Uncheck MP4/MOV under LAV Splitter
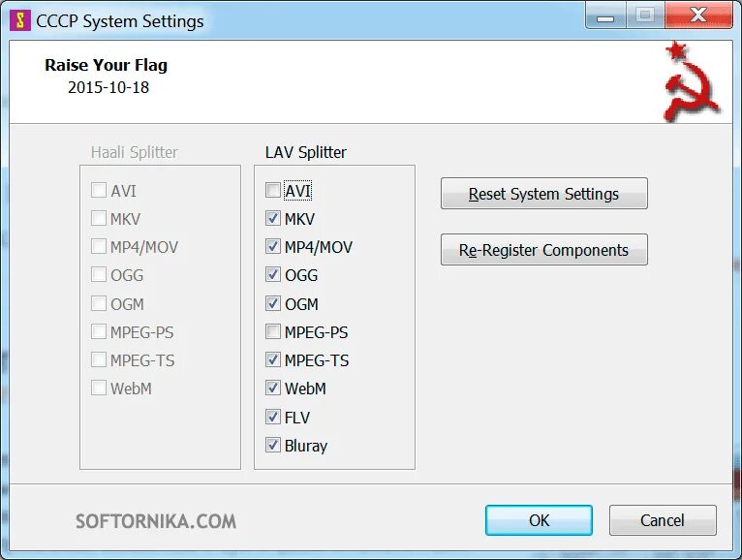 tap(272, 246)
